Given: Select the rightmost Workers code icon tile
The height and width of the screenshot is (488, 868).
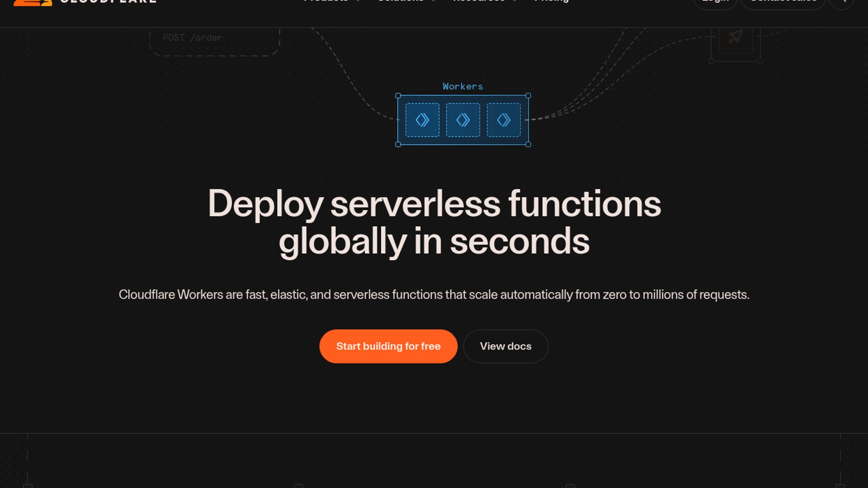Looking at the screenshot, I should tap(504, 120).
